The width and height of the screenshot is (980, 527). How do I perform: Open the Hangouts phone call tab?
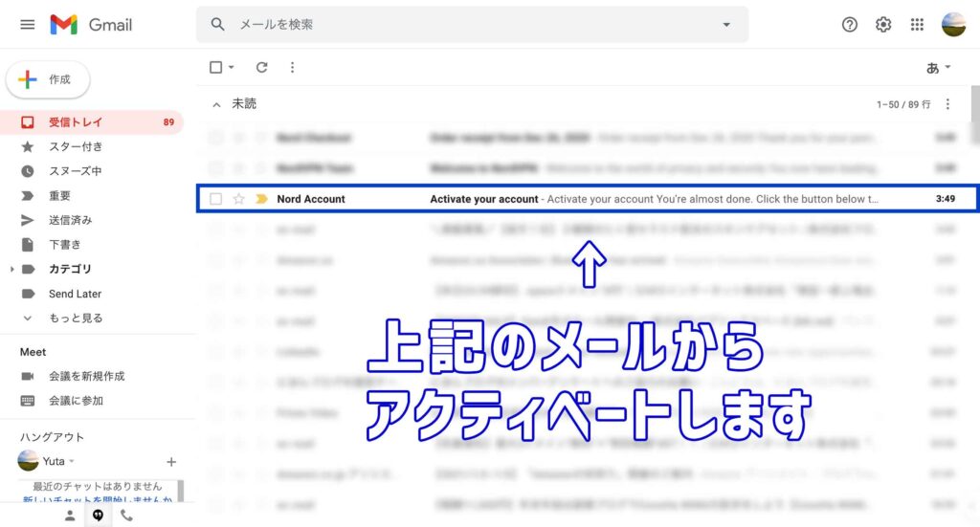pyautogui.click(x=126, y=516)
